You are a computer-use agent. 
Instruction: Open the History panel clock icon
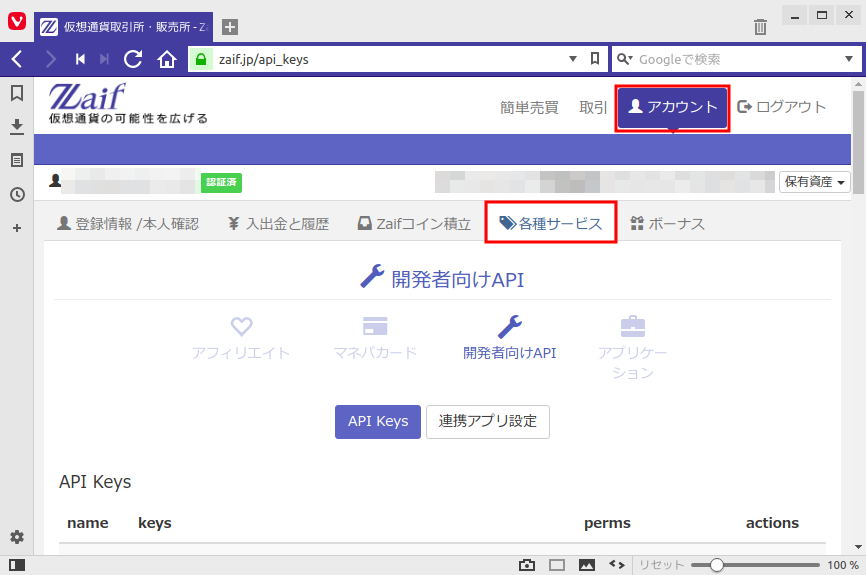[17, 194]
